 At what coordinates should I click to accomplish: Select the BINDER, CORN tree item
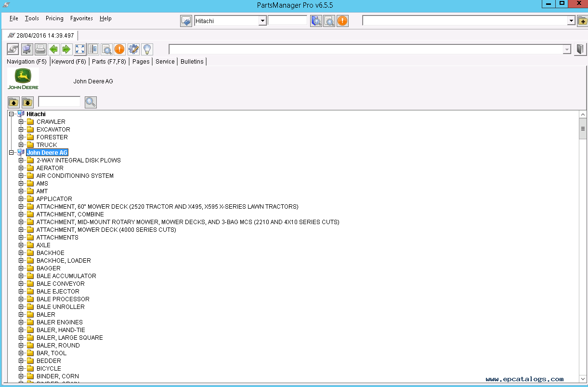point(58,376)
